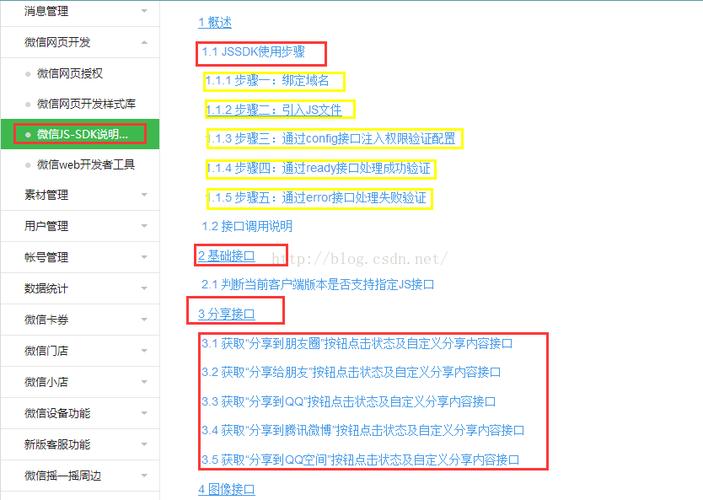Expand the 微信门店 section arrow
Screen dimensions: 703x500
coord(144,350)
